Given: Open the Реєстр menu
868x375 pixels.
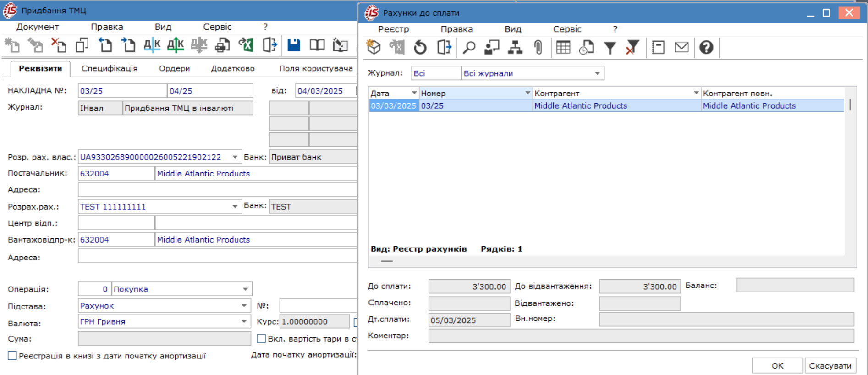Looking at the screenshot, I should (x=393, y=29).
